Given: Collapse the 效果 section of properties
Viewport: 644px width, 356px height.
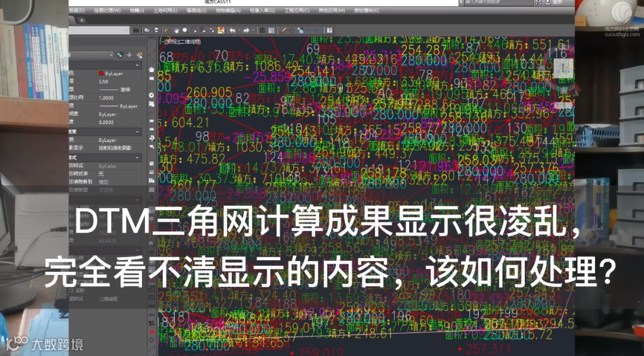Looking at the screenshot, I should coord(137,132).
